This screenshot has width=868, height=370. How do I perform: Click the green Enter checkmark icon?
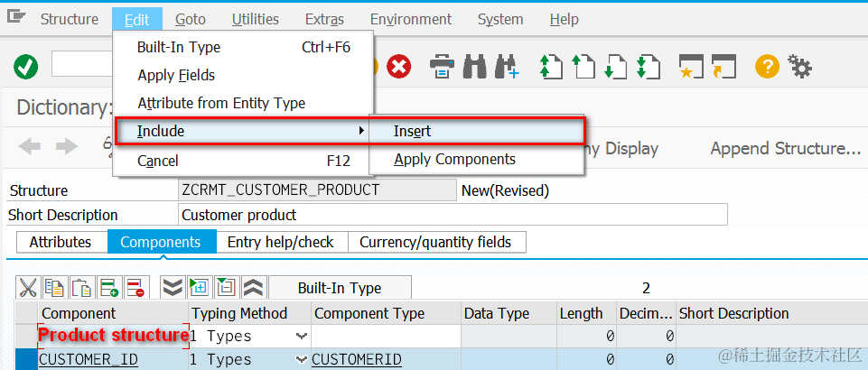click(x=26, y=68)
